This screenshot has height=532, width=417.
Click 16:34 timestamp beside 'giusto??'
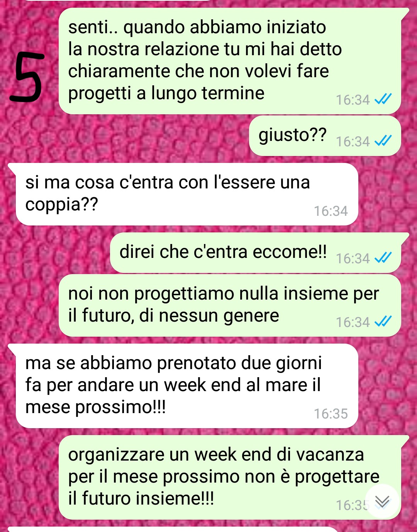coord(353,142)
